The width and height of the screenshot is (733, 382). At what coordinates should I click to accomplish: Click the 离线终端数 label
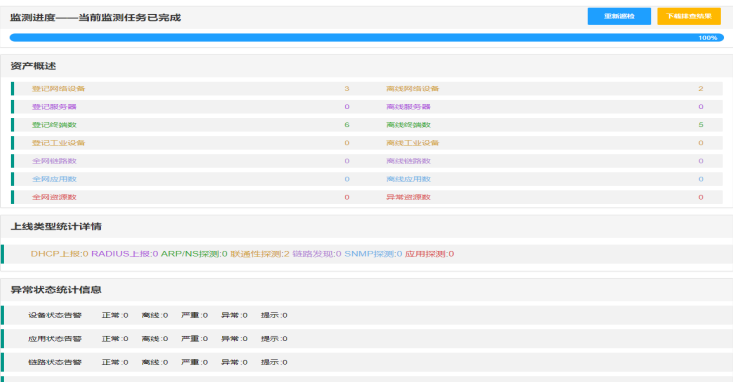click(408, 125)
